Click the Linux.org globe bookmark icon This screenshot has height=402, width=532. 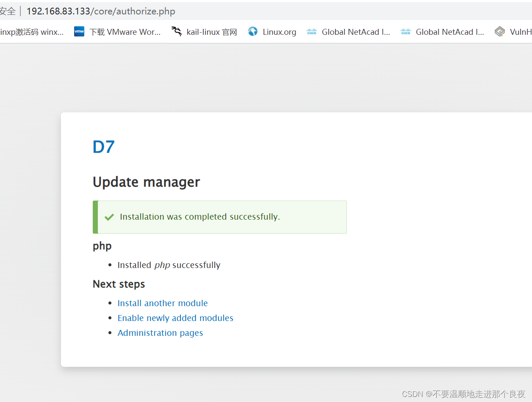[x=253, y=31]
